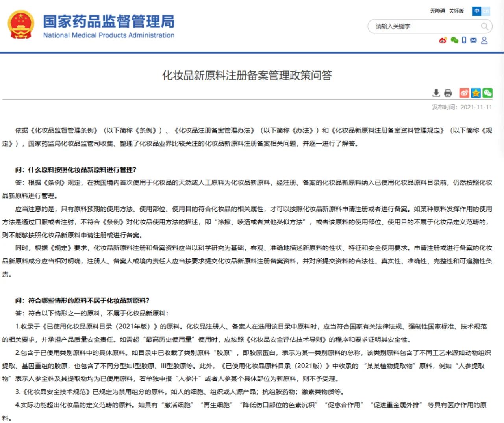This screenshot has height=423, width=504.
Task: Open the WeChat icon in the header
Action: click(x=454, y=40)
